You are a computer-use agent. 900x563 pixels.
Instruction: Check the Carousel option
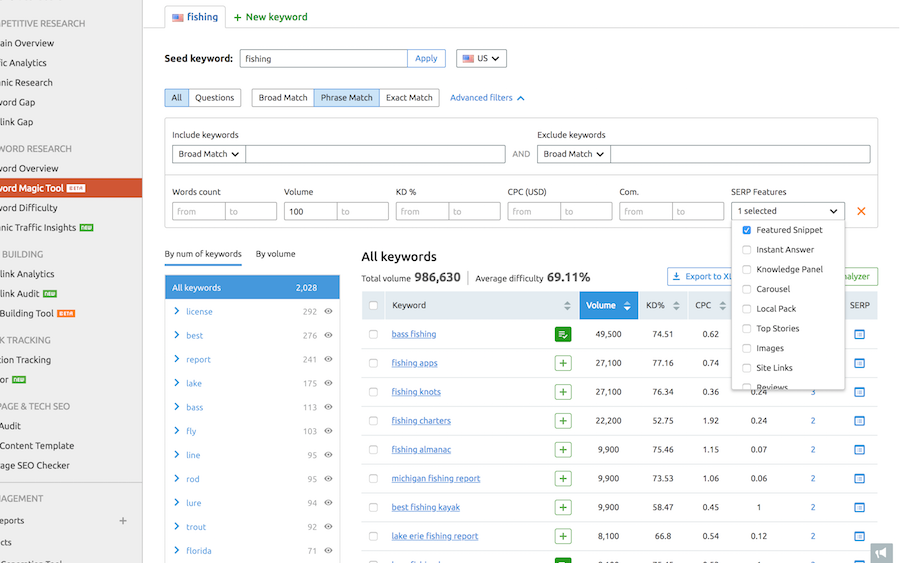click(x=747, y=289)
